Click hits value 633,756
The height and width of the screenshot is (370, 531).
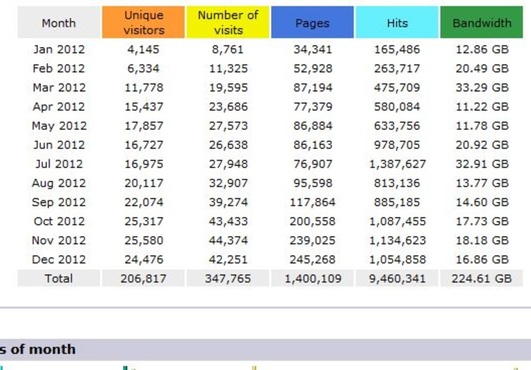point(397,126)
